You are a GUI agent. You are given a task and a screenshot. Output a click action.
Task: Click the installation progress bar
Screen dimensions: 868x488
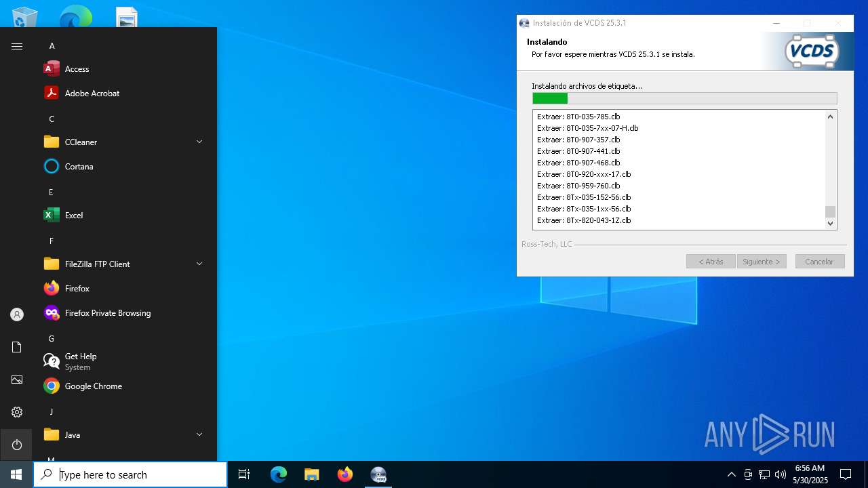tap(685, 98)
